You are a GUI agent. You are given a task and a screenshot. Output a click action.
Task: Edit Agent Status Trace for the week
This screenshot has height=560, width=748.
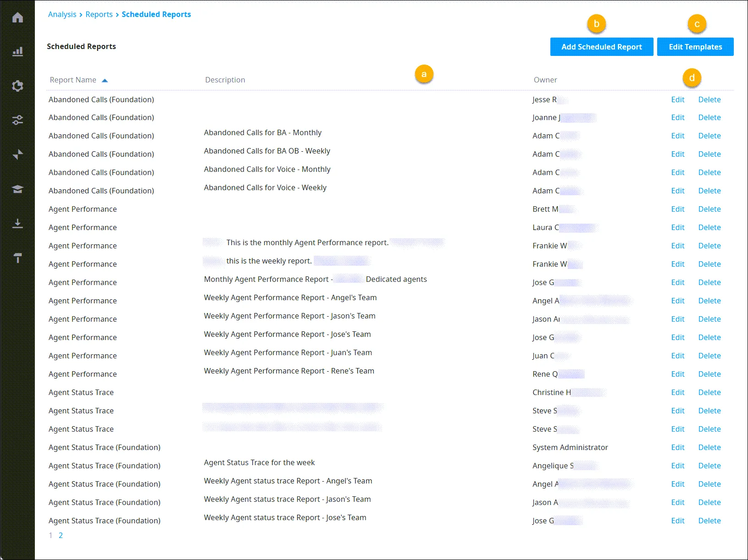[x=677, y=466]
